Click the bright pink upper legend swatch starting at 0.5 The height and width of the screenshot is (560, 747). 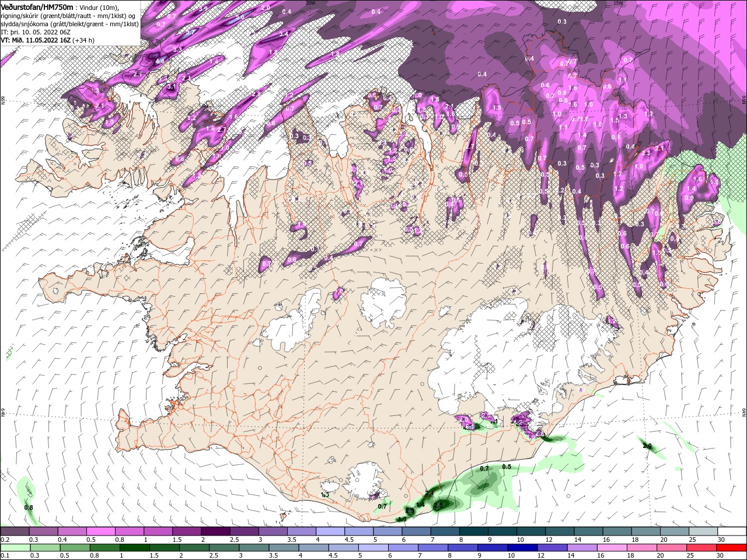(x=101, y=531)
